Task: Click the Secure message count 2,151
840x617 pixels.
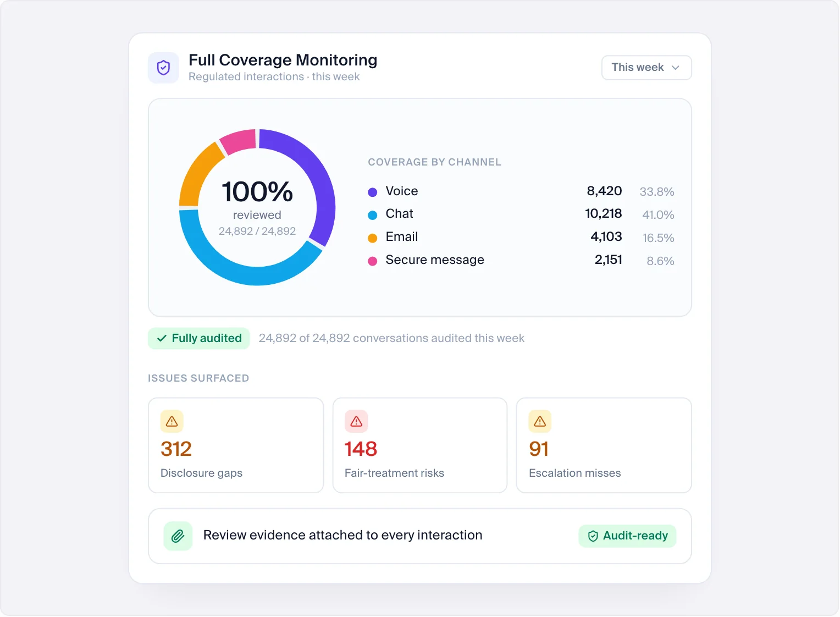Action: point(609,260)
